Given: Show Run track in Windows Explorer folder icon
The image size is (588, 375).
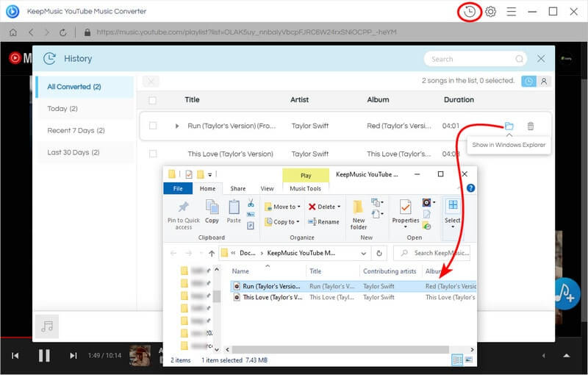Looking at the screenshot, I should tap(509, 126).
